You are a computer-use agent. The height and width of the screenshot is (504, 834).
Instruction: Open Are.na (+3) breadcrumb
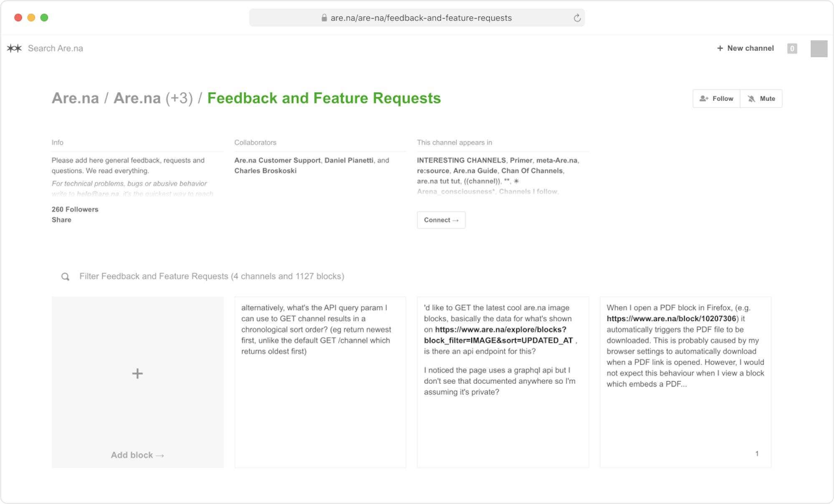(x=153, y=98)
